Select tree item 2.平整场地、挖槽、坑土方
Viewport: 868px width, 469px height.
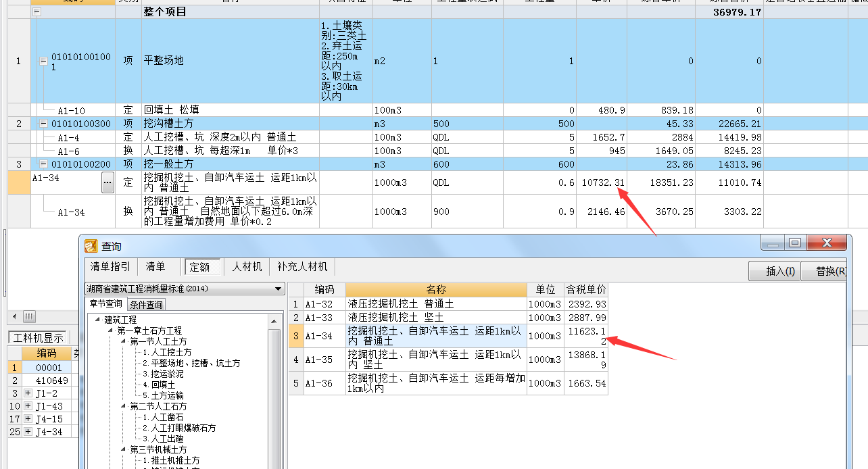click(191, 363)
